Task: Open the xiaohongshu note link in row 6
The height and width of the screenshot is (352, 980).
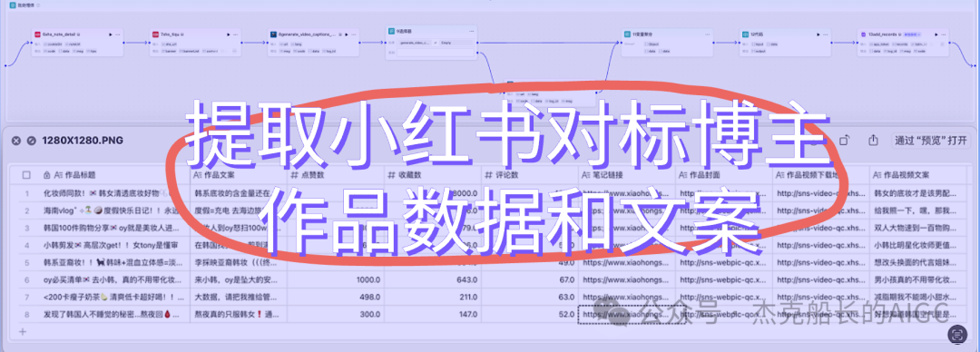Action: coord(625,280)
